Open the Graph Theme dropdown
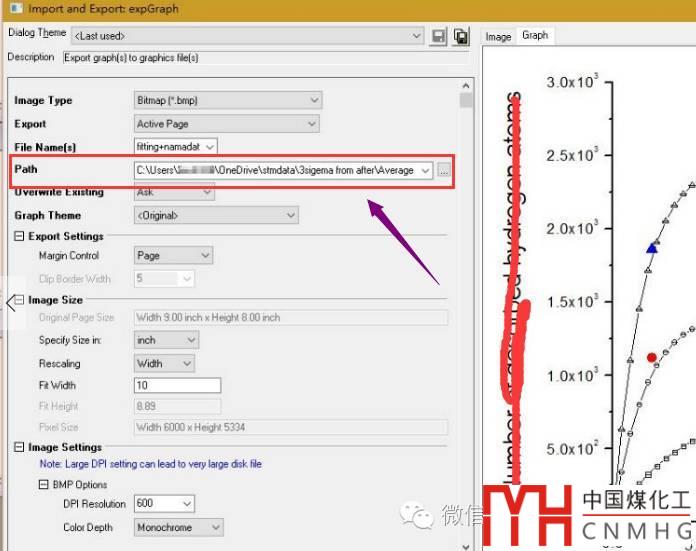696x551 pixels. [216, 215]
